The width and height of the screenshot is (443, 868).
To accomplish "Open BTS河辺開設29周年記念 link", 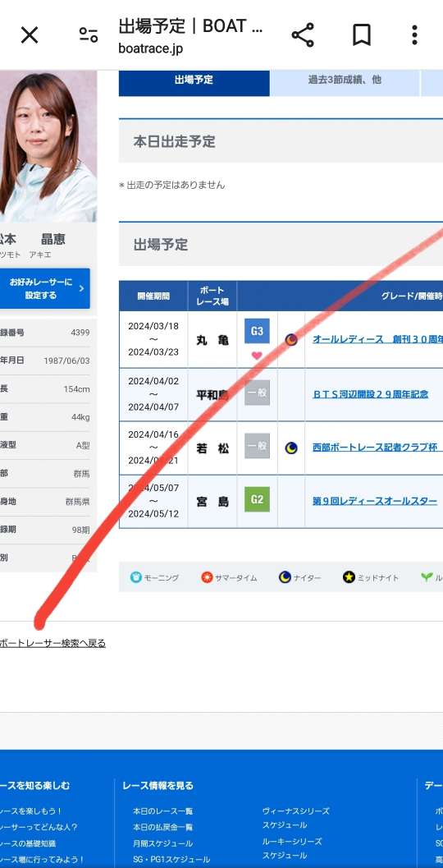I will click(x=371, y=394).
